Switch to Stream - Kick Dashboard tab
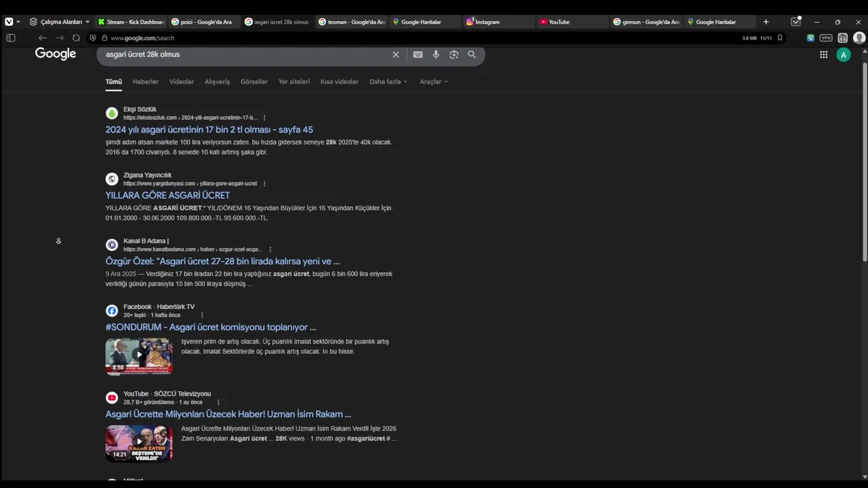868x488 pixels. pos(131,22)
